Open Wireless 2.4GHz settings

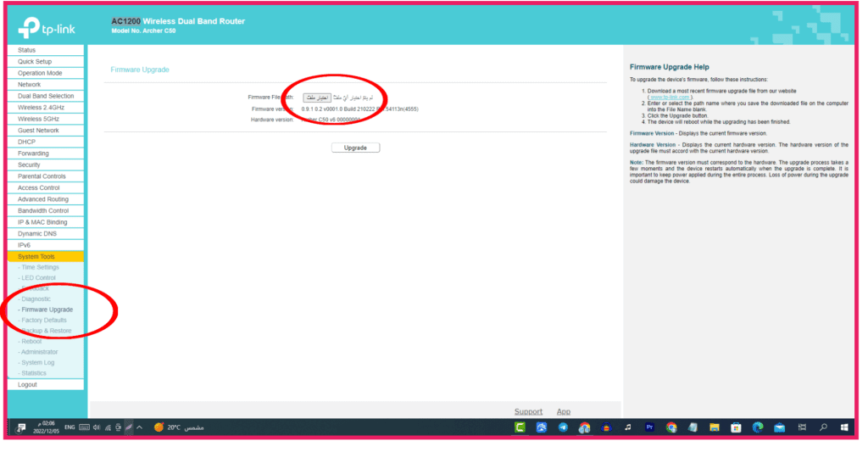click(46, 108)
